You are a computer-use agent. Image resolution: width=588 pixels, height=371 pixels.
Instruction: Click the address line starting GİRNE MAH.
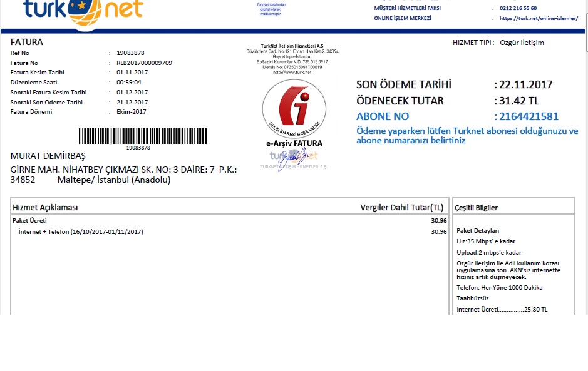point(123,170)
